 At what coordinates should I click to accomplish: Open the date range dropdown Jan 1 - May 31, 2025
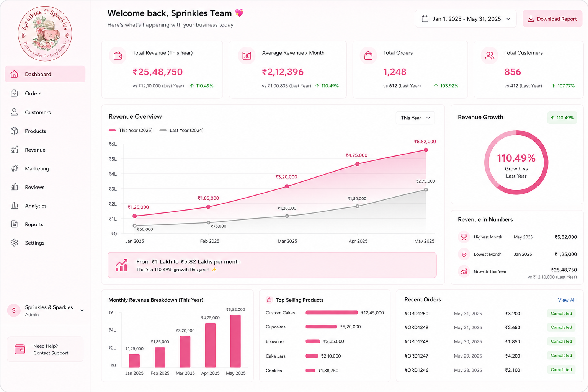(465, 19)
